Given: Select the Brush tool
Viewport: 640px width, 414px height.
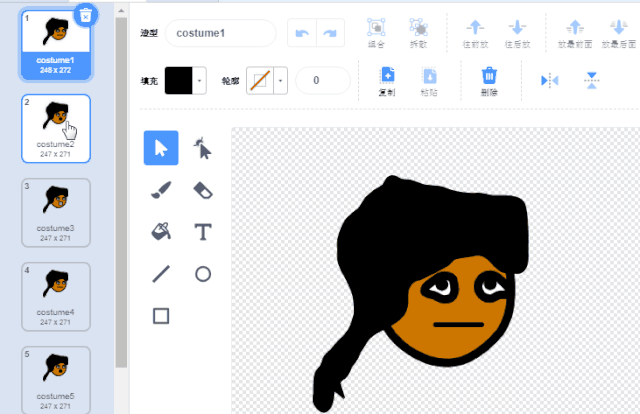Looking at the screenshot, I should (x=161, y=190).
